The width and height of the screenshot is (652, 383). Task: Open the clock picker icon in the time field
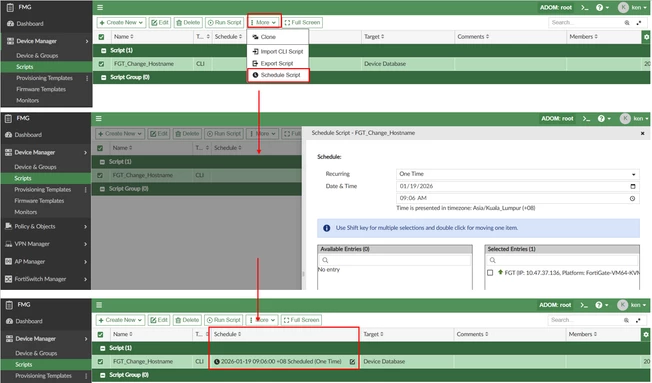(632, 198)
